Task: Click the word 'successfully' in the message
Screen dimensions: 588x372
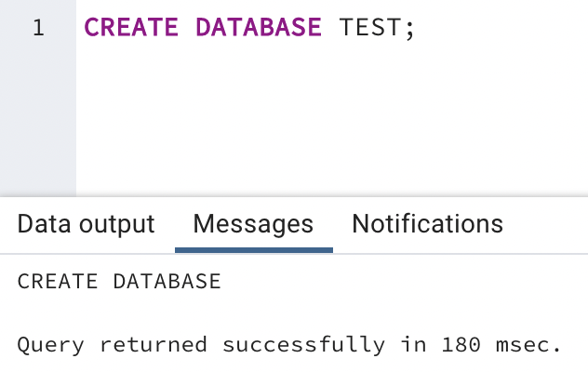Action: 303,344
